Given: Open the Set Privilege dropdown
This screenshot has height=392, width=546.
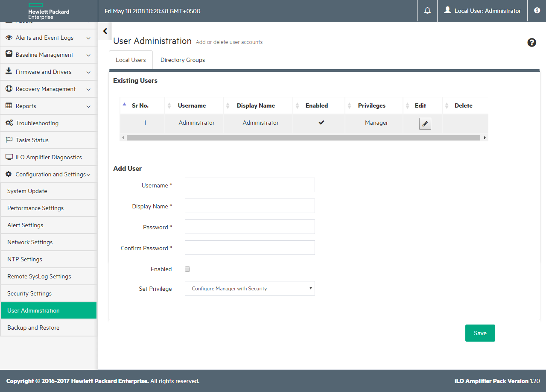Looking at the screenshot, I should click(250, 289).
